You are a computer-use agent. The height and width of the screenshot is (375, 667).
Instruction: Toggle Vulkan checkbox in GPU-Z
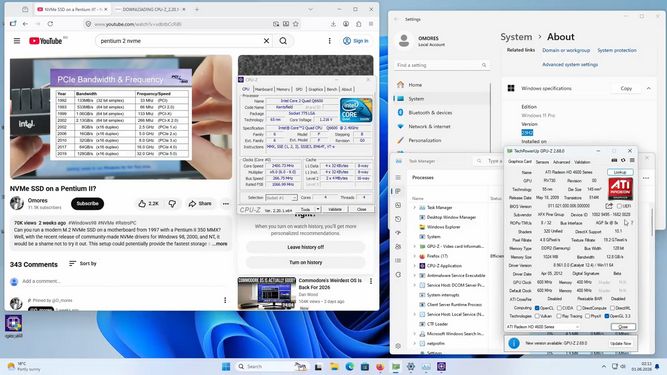537,316
